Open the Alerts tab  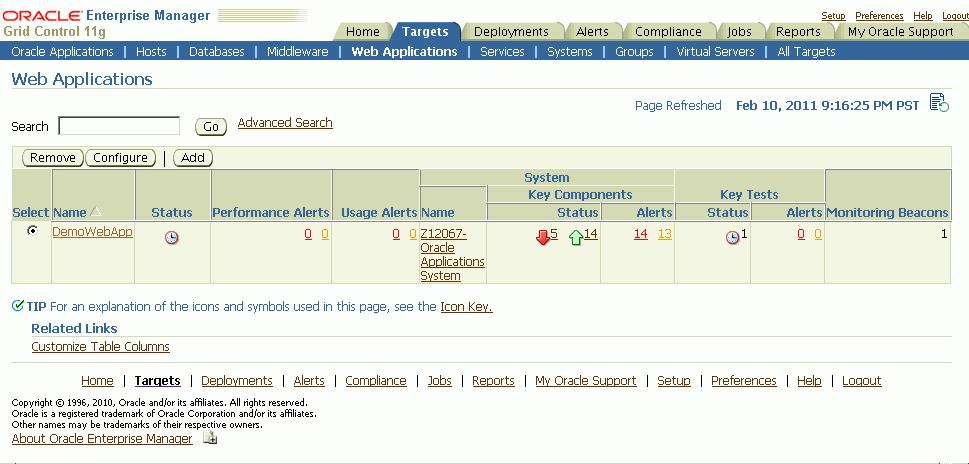click(x=592, y=32)
